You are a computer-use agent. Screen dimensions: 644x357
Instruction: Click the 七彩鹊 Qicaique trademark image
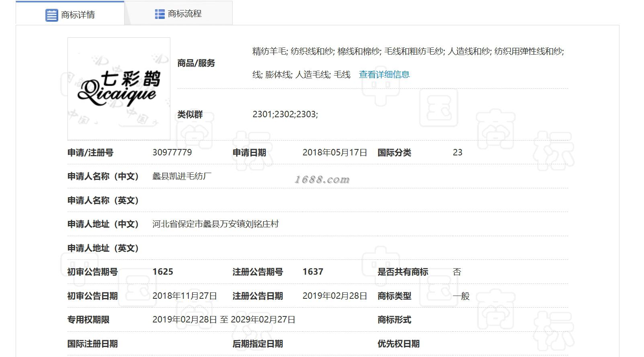click(119, 89)
